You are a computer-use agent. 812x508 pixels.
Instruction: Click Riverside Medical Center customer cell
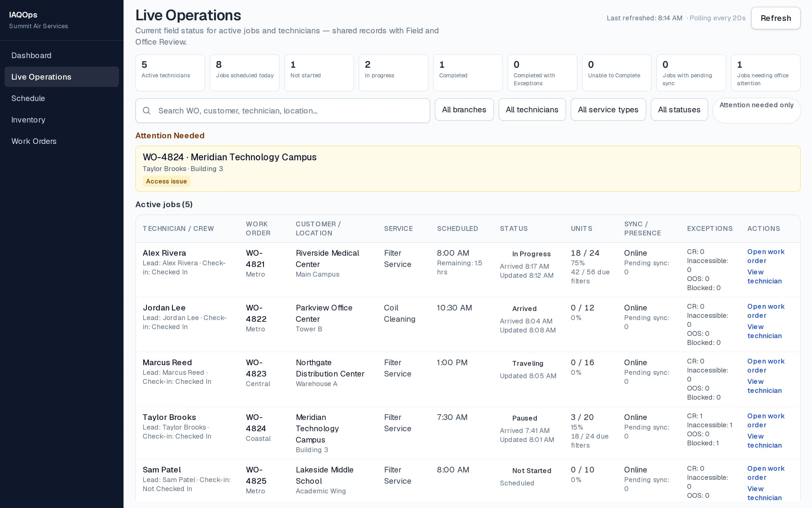point(327,259)
